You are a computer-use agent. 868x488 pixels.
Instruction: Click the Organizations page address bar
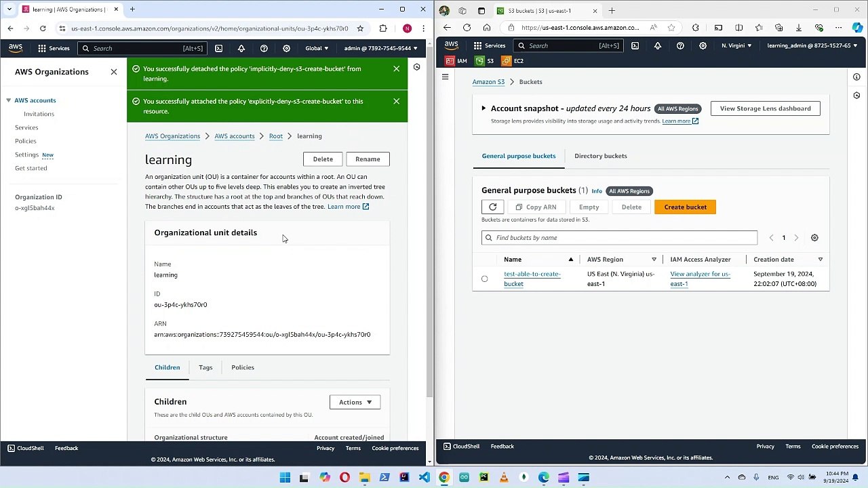point(210,28)
